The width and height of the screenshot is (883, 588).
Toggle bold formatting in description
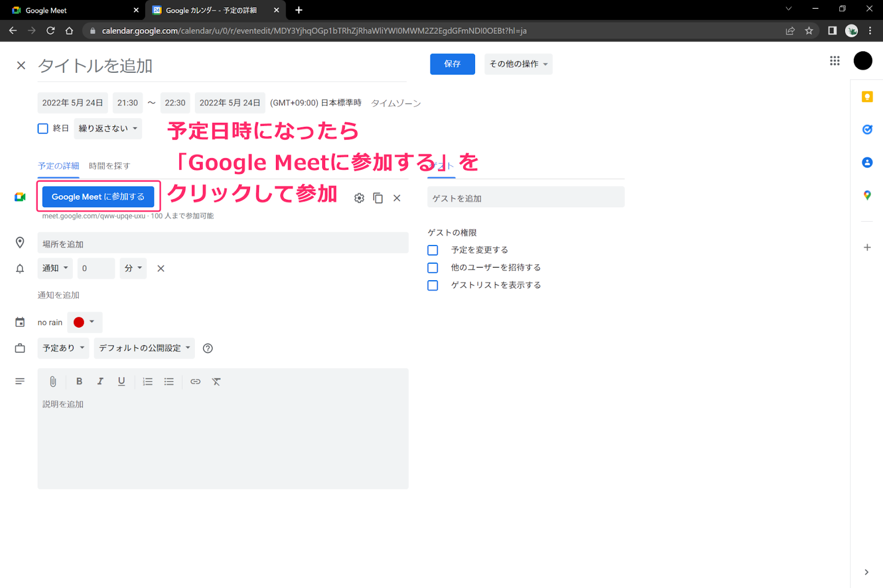pyautogui.click(x=79, y=381)
